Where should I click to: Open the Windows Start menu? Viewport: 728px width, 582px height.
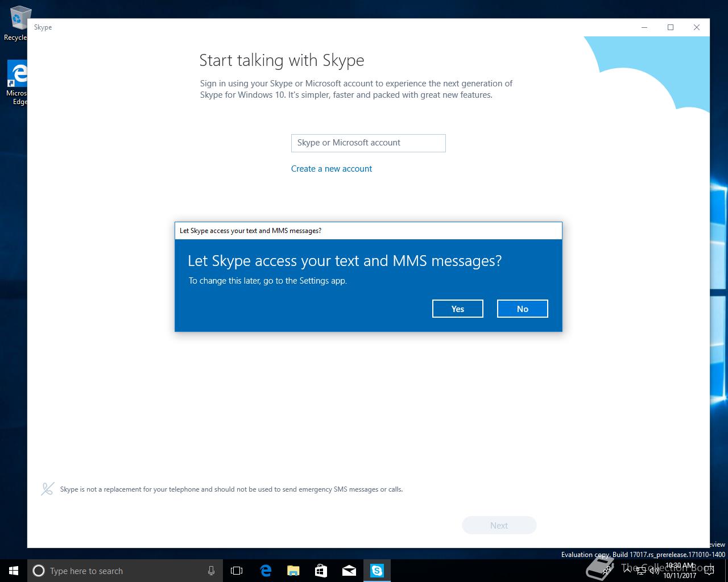14,571
